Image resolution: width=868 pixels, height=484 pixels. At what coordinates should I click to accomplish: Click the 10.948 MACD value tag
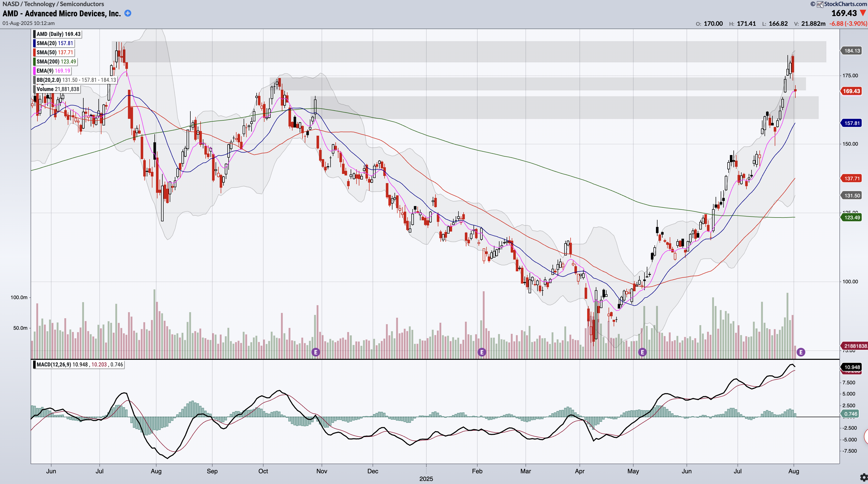(851, 367)
